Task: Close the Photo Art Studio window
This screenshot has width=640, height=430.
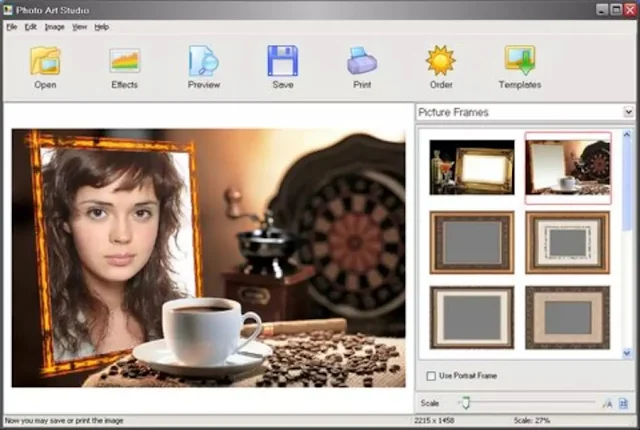Action: pyautogui.click(x=631, y=10)
